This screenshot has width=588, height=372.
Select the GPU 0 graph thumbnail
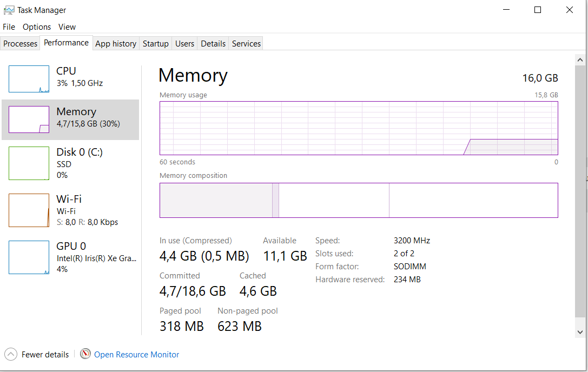(x=29, y=257)
